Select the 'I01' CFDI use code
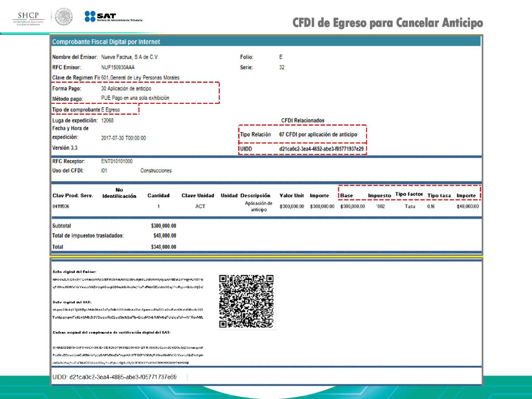The height and width of the screenshot is (399, 532). click(x=104, y=170)
